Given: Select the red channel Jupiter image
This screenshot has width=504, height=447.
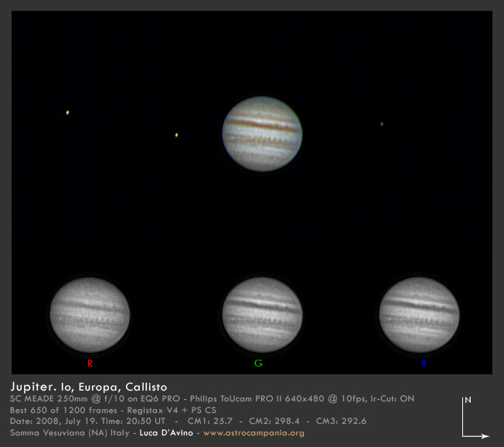Looking at the screenshot, I should tap(90, 315).
